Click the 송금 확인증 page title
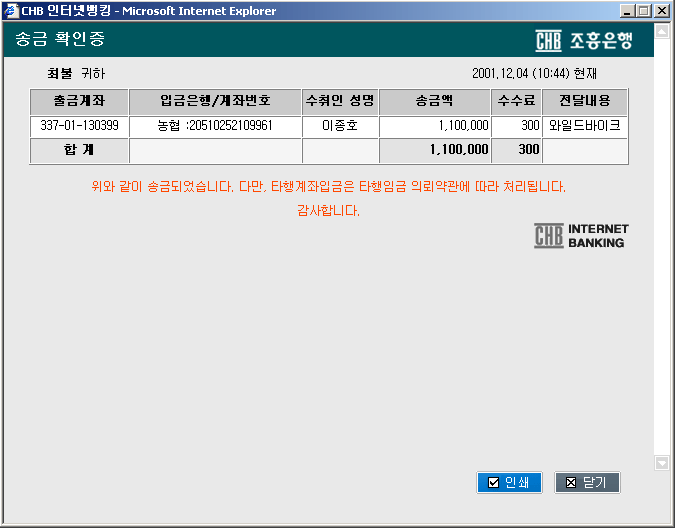Image resolution: width=675 pixels, height=528 pixels. coord(60,39)
